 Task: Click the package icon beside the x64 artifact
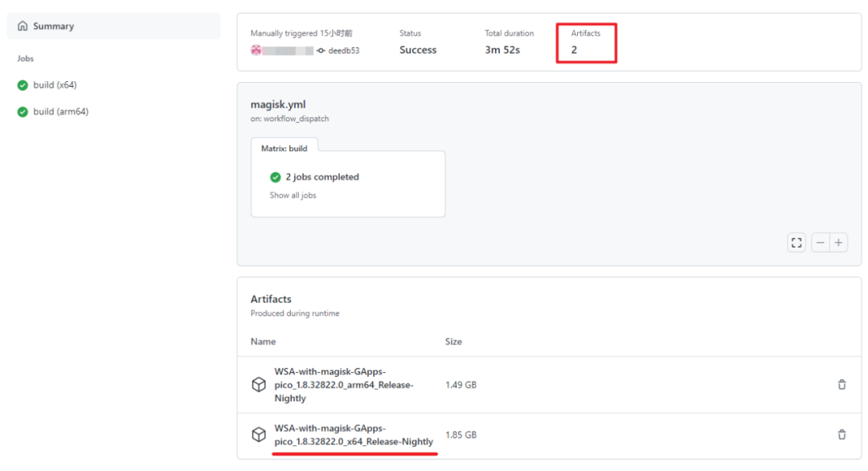[x=259, y=435]
